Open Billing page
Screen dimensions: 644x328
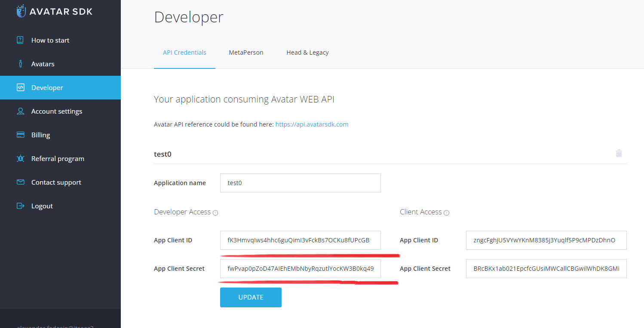60,135
